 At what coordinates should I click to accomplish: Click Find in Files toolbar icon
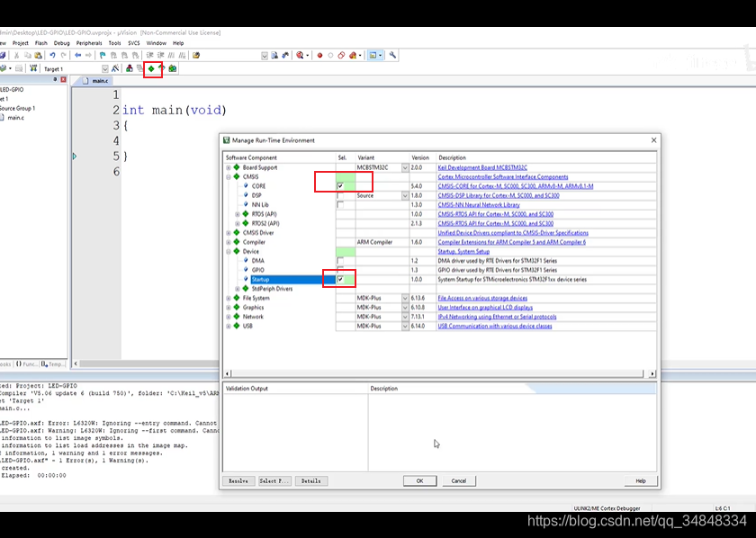274,56
